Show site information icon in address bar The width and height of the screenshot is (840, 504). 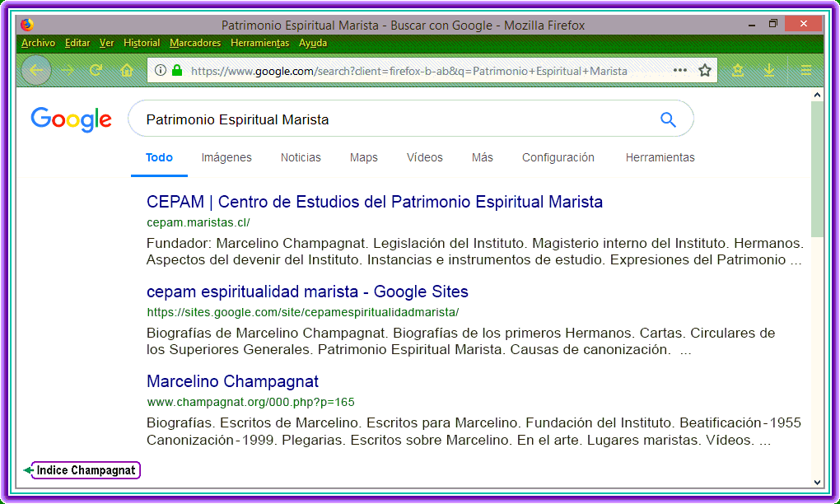(161, 70)
